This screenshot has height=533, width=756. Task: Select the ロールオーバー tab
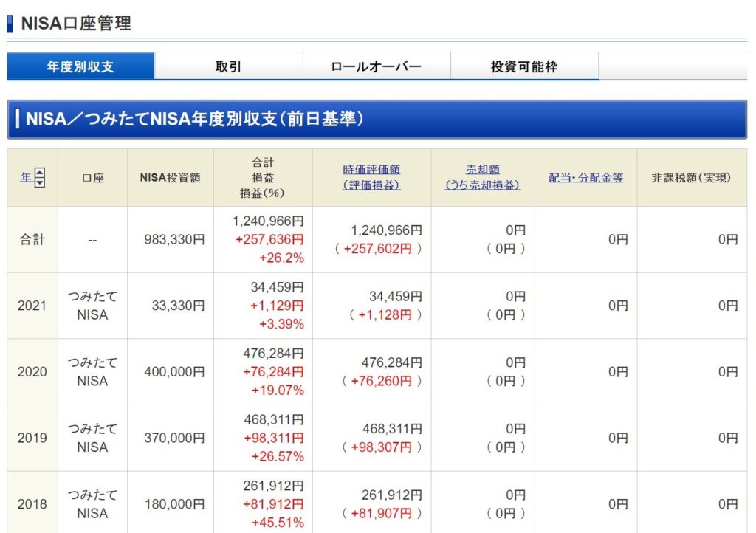[x=376, y=66]
